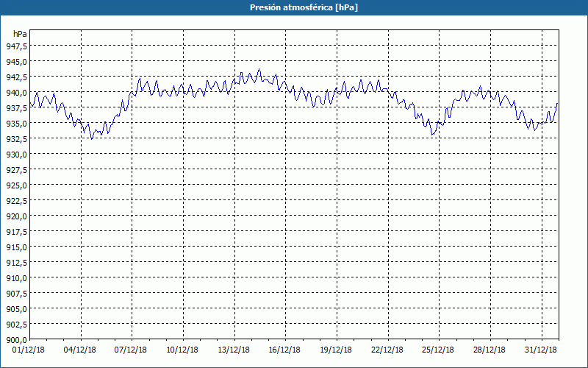The height and width of the screenshot is (368, 588).
Task: Click the 900,0 axis value
Action: [16, 340]
